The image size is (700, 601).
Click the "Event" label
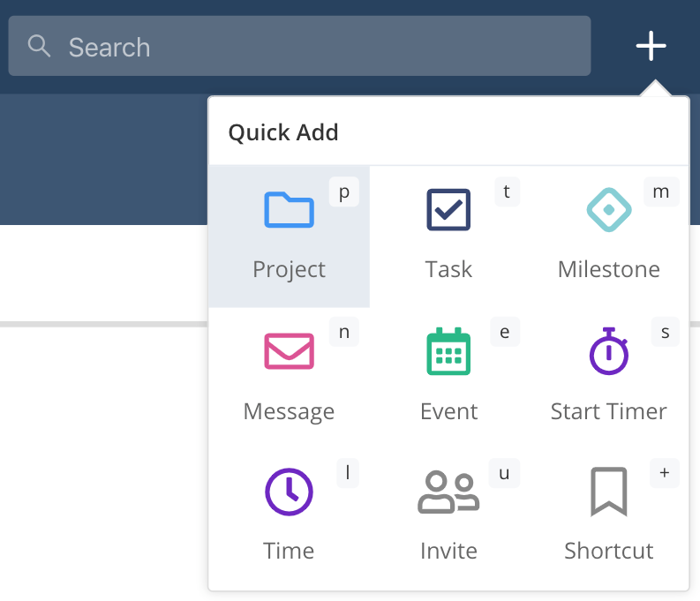448,411
